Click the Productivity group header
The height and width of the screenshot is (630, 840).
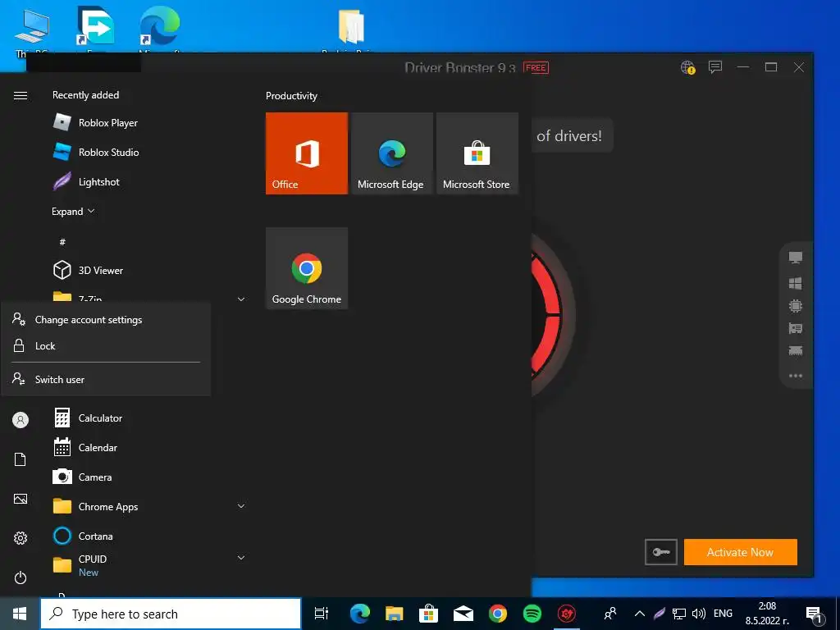pyautogui.click(x=291, y=96)
